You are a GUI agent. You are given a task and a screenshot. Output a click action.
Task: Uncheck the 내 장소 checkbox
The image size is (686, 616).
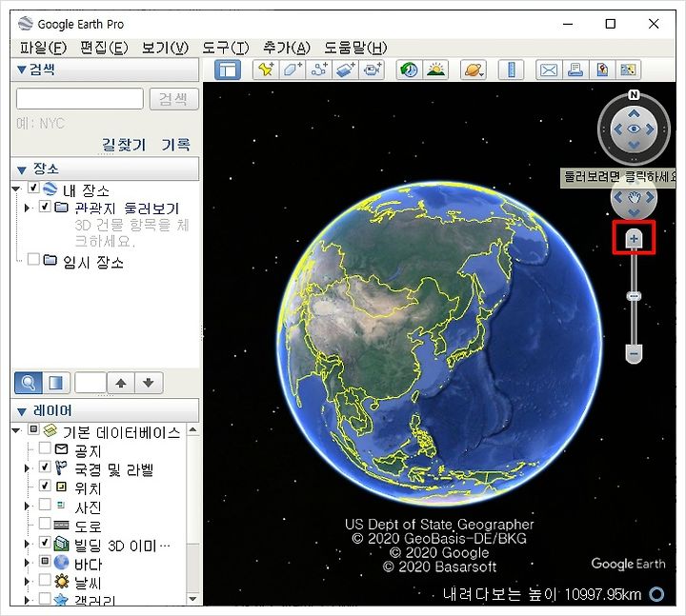(33, 188)
